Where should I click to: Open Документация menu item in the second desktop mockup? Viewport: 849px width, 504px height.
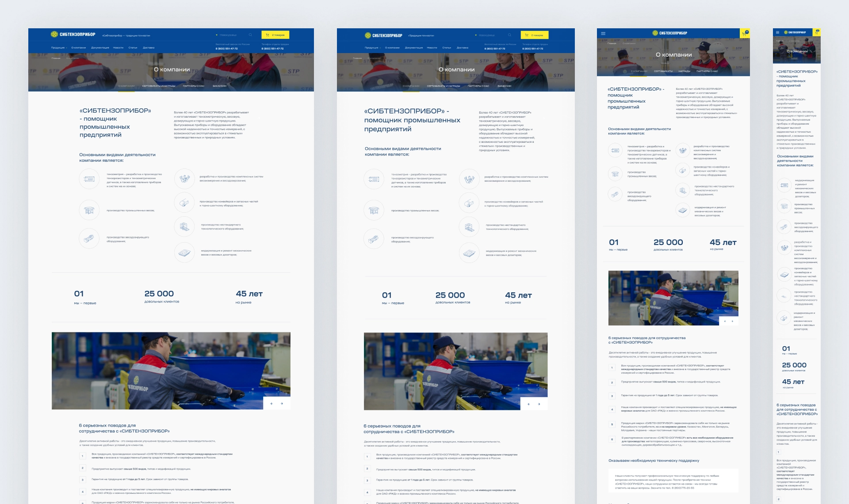[414, 48]
